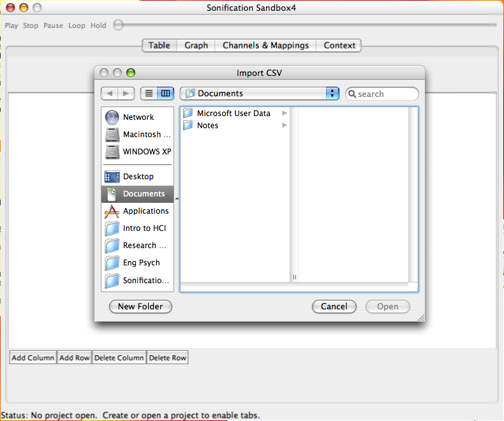
Task: Click the magnifier icon in search field
Action: (352, 94)
